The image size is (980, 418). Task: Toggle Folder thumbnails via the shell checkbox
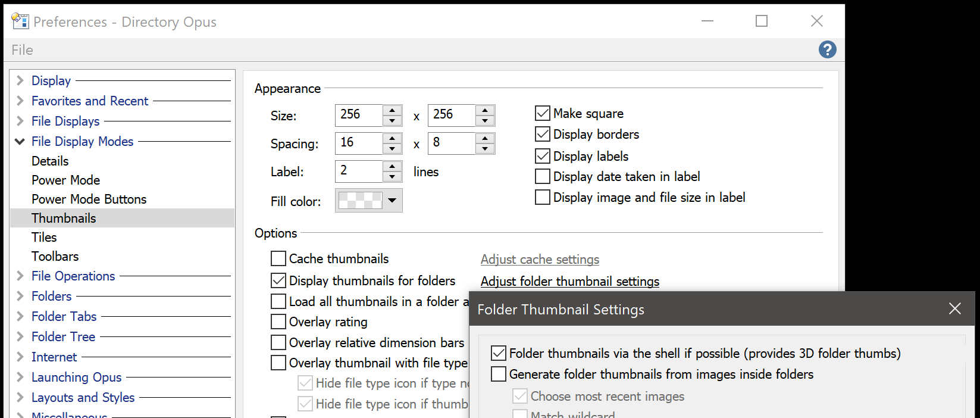(499, 353)
